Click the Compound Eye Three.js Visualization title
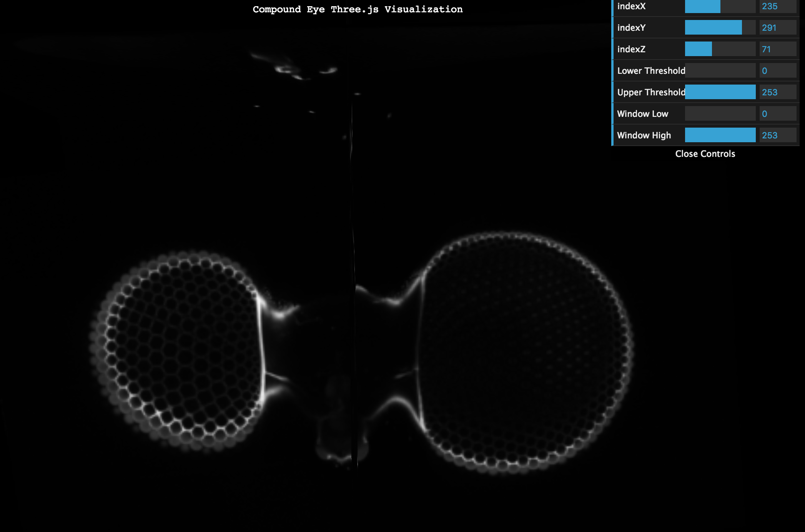Screen dimensions: 805x532 pyautogui.click(x=358, y=10)
